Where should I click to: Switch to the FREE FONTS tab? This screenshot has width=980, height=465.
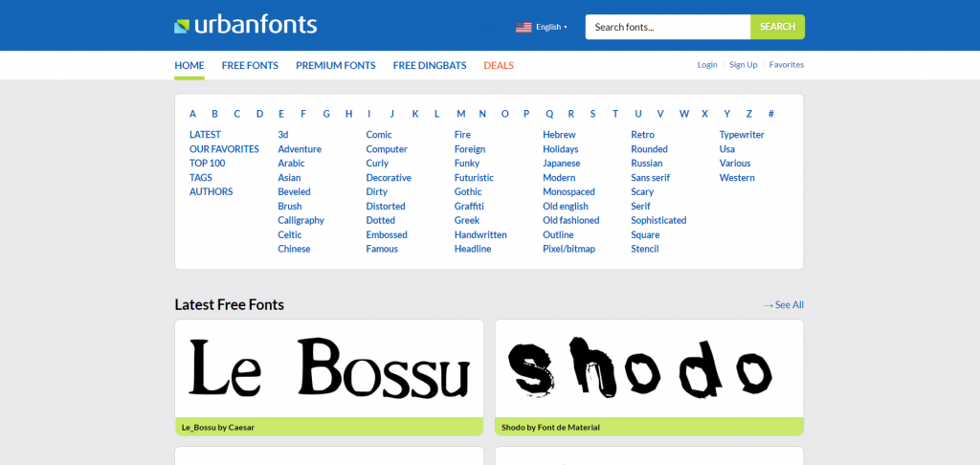250,65
